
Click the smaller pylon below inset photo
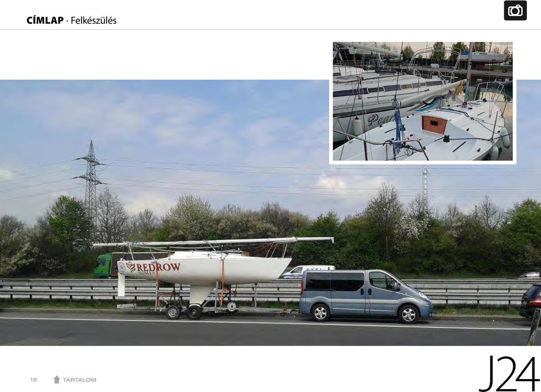point(425,184)
